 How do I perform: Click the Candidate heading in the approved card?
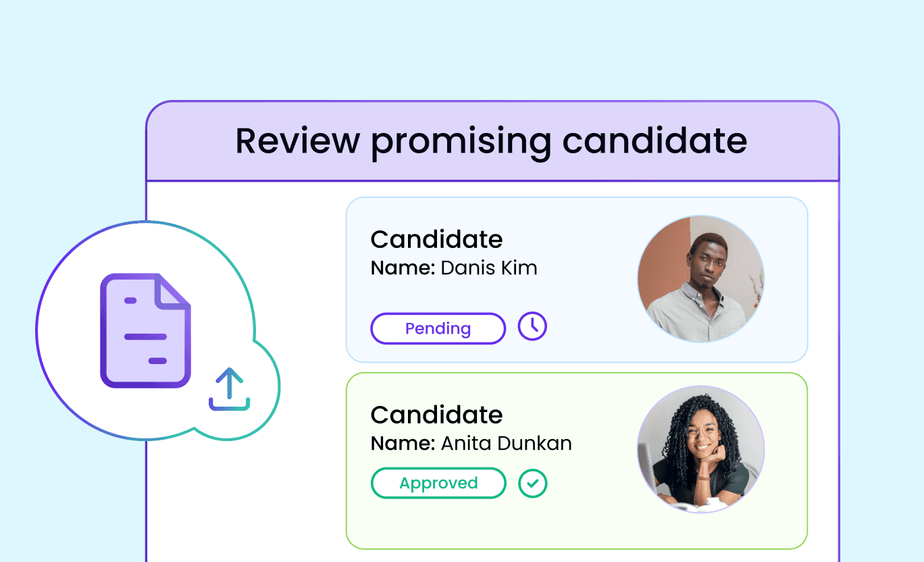click(436, 414)
